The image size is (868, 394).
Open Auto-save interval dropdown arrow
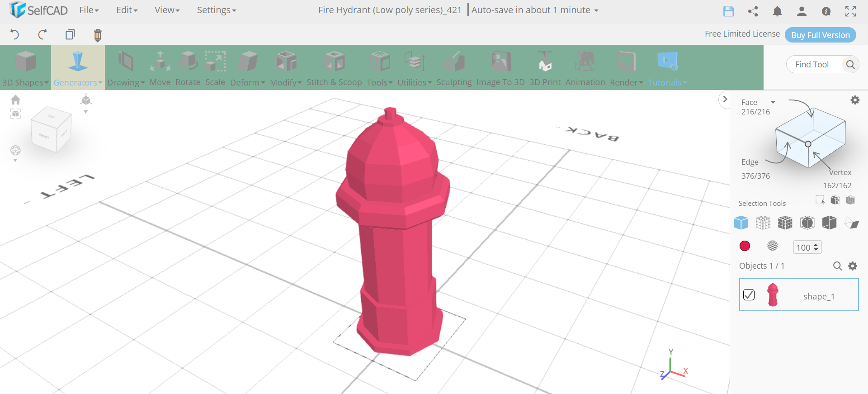pyautogui.click(x=596, y=10)
